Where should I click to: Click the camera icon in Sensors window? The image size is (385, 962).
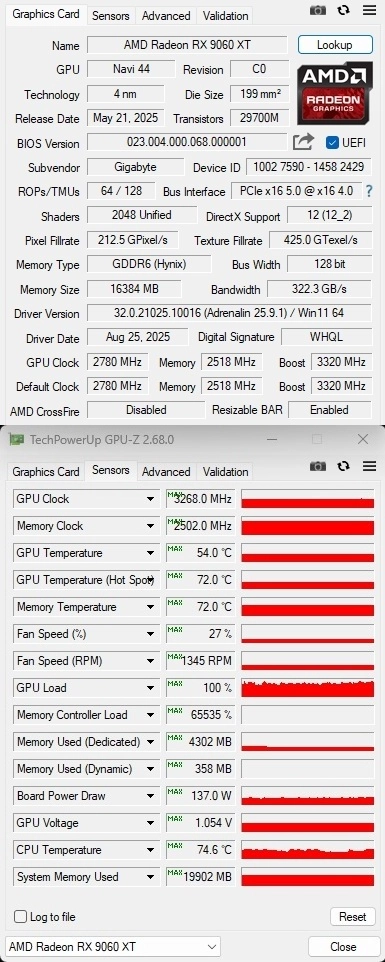[x=318, y=466]
